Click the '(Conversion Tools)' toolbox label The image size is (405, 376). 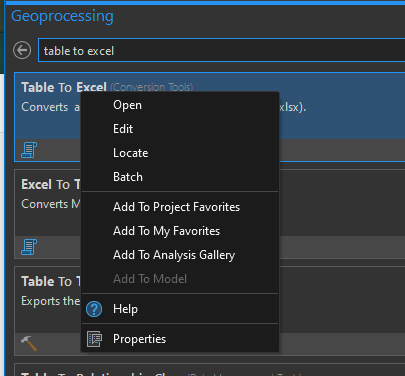coord(152,87)
